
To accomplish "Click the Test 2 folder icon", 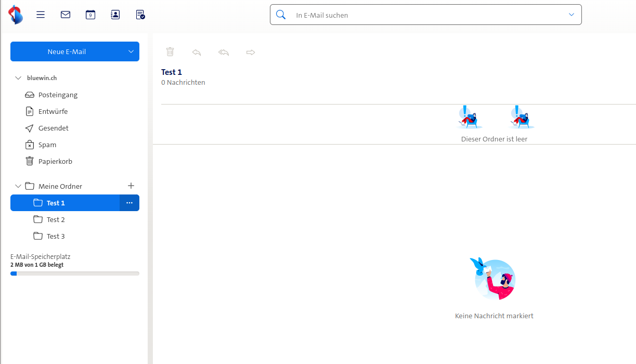I will (38, 219).
